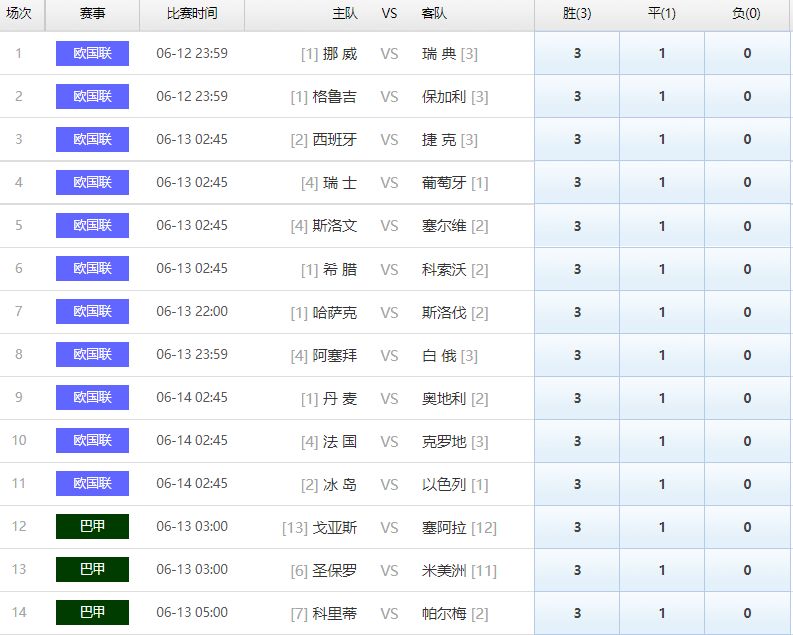Open home team 西班牙 page
This screenshot has width=793, height=635.
point(335,140)
